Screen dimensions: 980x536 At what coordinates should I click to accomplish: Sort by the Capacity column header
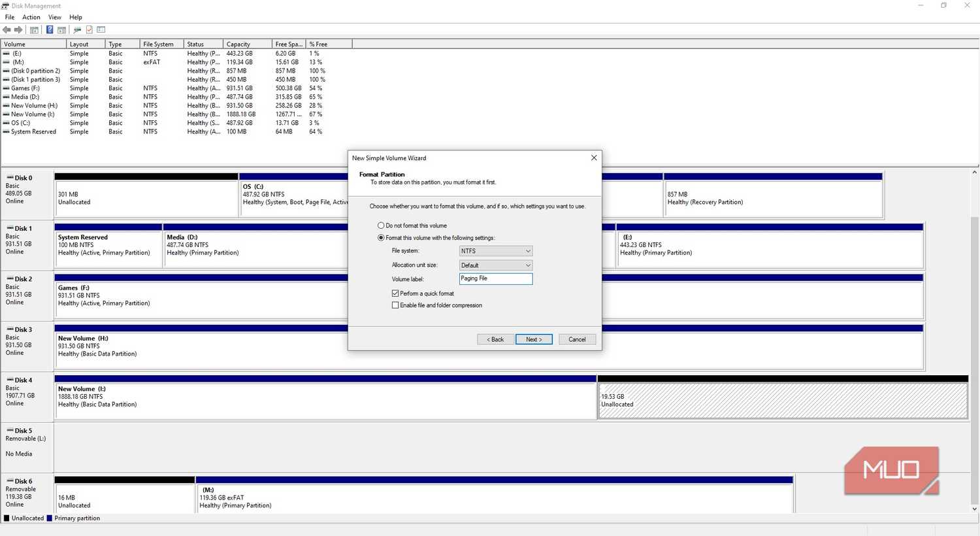[248, 44]
